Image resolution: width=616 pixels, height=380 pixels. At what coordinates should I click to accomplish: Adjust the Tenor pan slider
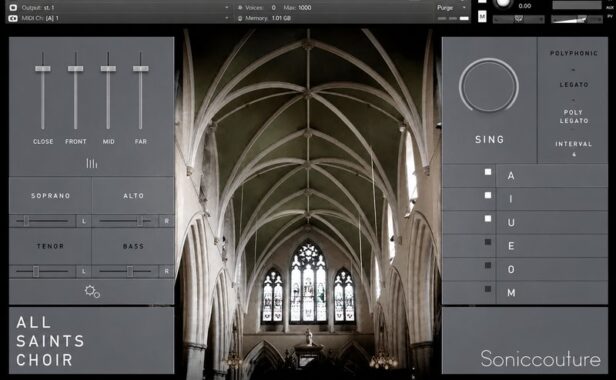click(36, 271)
